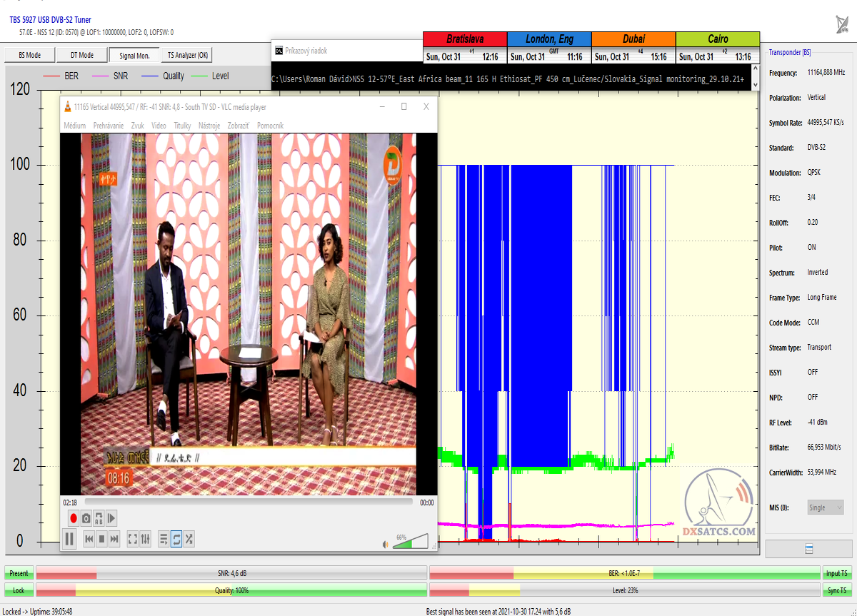Open the MIS Single dropdown
The image size is (857, 616).
(x=826, y=508)
